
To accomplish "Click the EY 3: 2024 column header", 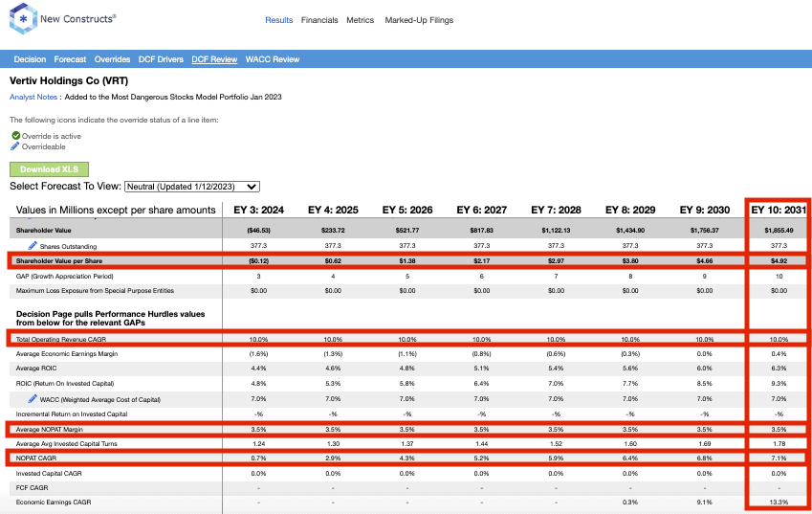I will [x=259, y=210].
